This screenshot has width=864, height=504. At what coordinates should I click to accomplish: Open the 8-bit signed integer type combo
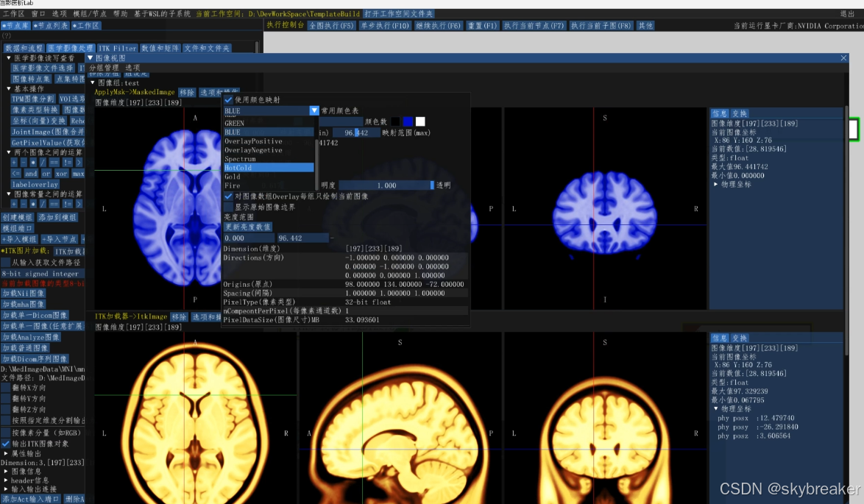pos(43,274)
